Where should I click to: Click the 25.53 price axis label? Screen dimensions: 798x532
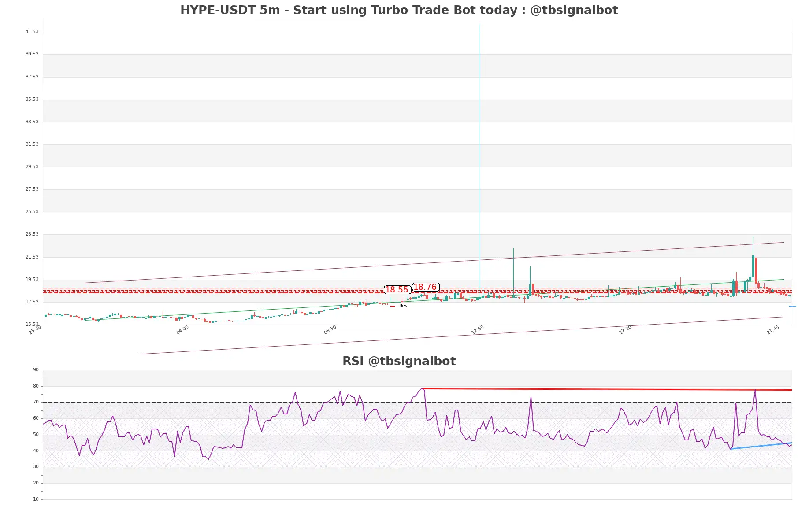pyautogui.click(x=32, y=212)
